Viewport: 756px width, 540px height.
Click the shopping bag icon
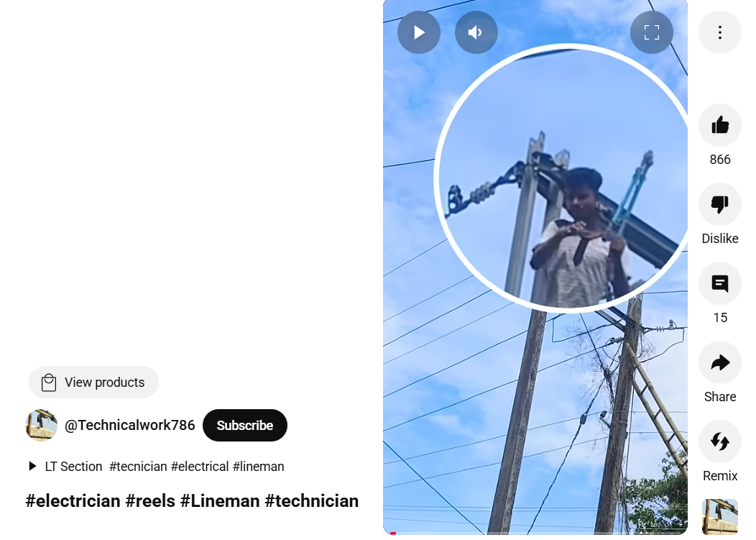coord(49,383)
